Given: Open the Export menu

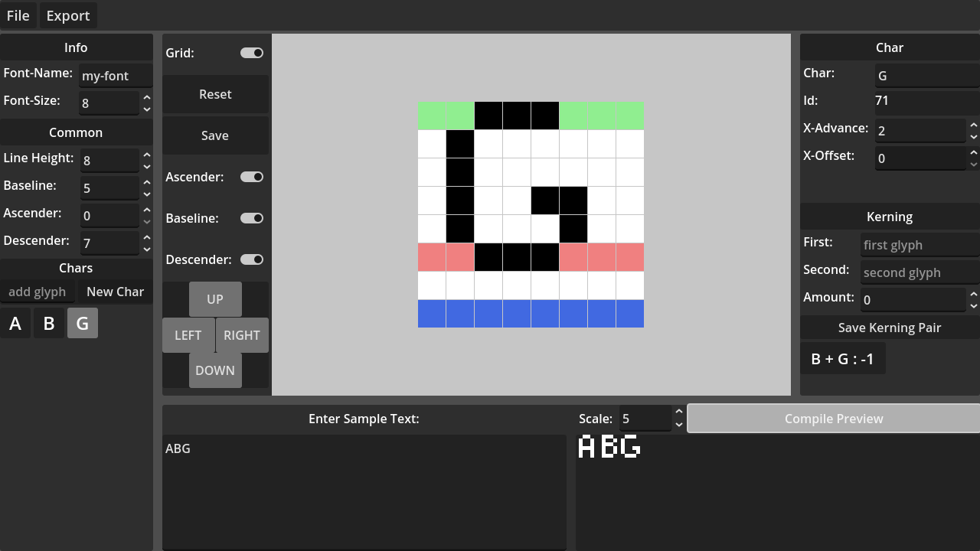Looking at the screenshot, I should 68,15.
